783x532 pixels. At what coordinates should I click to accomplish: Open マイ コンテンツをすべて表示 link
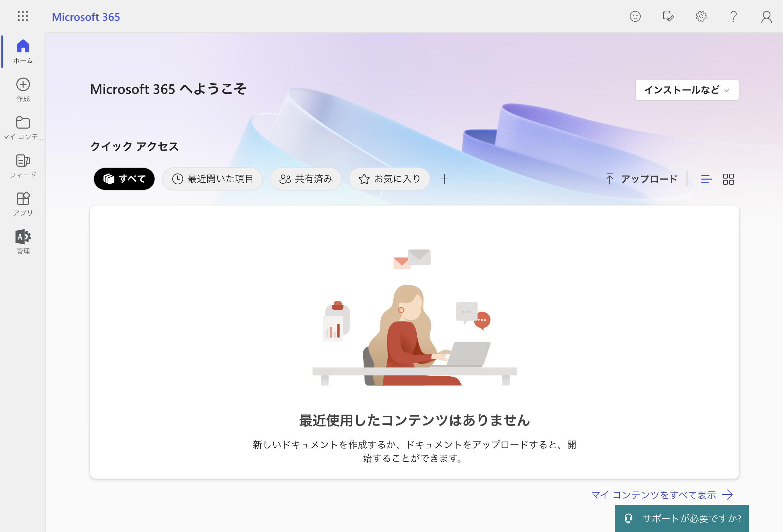(x=662, y=495)
